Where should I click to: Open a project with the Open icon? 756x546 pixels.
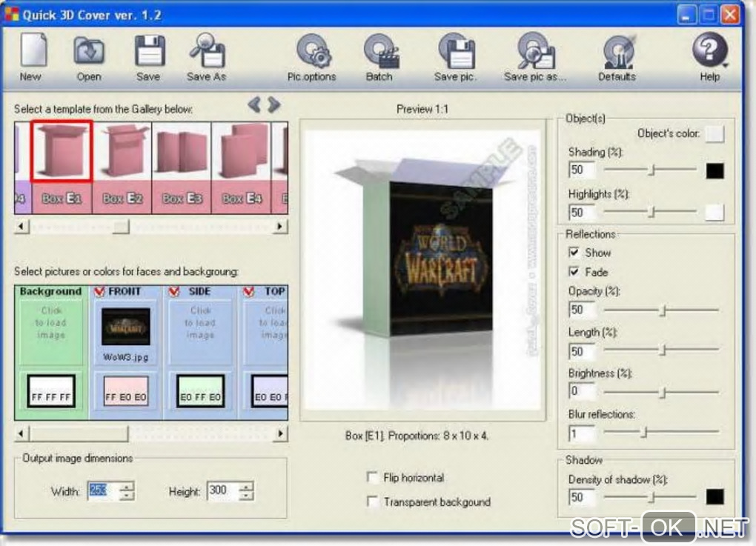[89, 51]
